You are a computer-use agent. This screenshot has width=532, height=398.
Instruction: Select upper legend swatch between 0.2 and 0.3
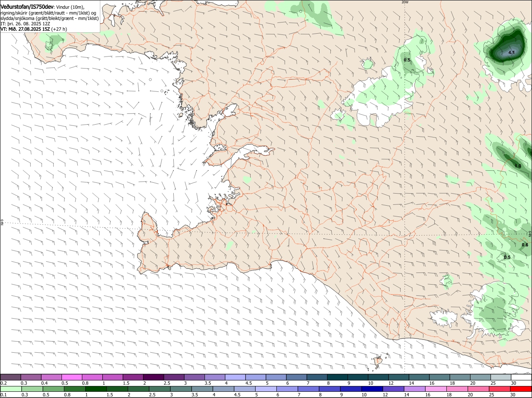click(11, 377)
